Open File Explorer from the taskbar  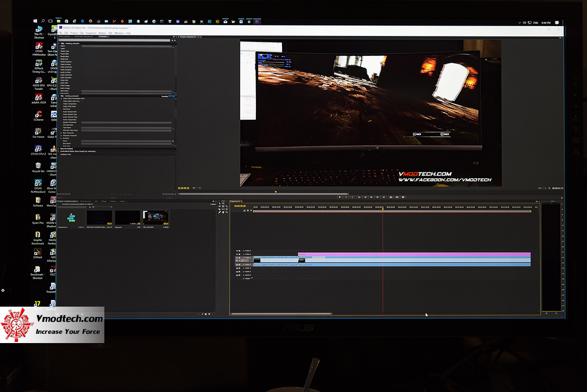(x=58, y=21)
